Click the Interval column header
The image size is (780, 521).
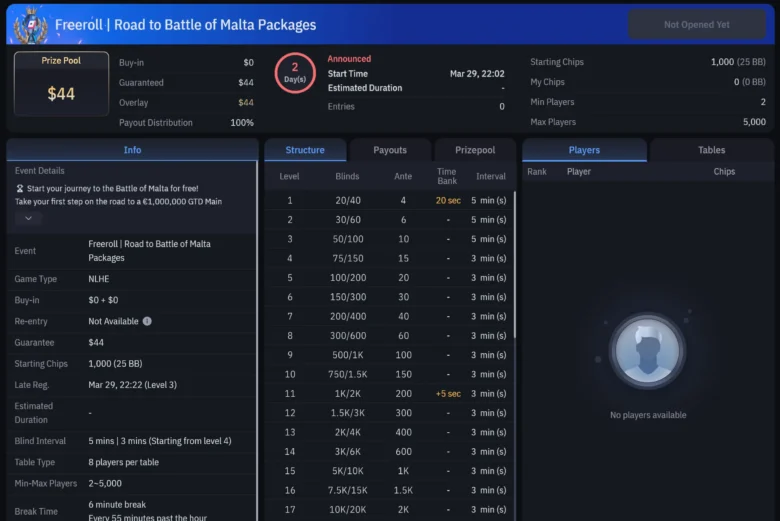tap(490, 176)
